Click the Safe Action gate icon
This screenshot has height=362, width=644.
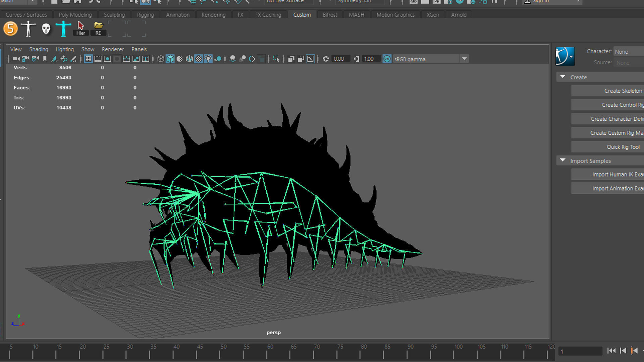(x=136, y=59)
